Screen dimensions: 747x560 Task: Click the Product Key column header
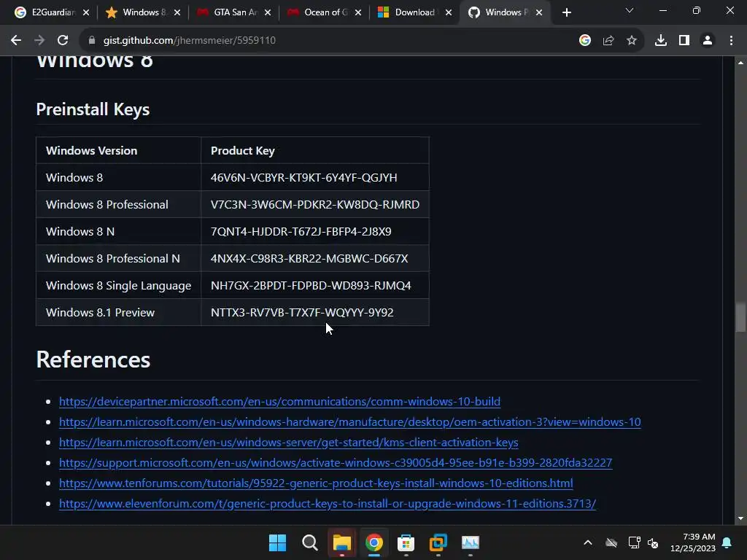(x=315, y=150)
